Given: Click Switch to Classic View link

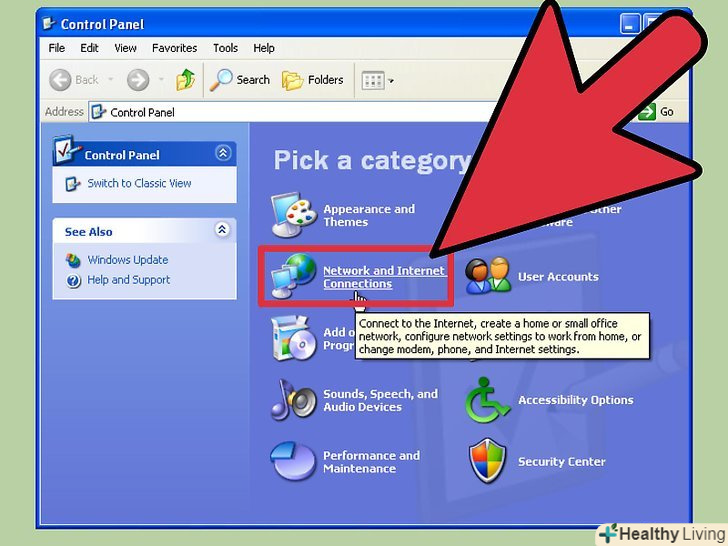Looking at the screenshot, I should coord(139,183).
